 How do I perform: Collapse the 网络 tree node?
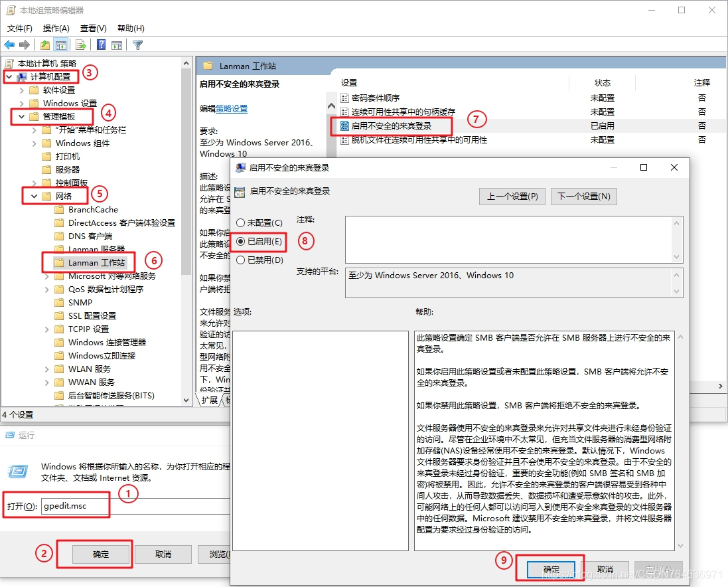[x=35, y=196]
